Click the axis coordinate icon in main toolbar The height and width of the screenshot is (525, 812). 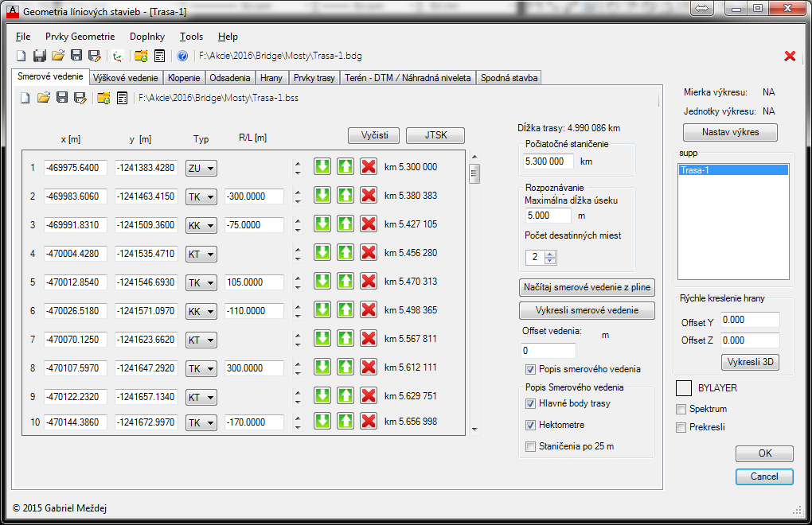[x=118, y=56]
